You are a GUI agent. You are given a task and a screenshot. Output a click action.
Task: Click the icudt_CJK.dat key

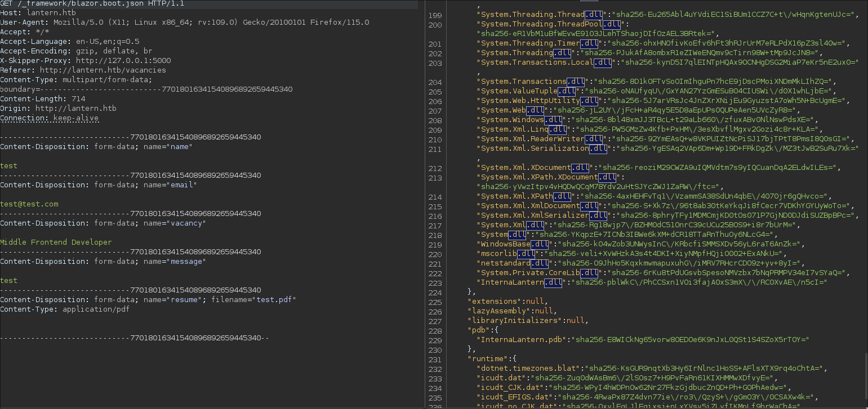(x=513, y=388)
